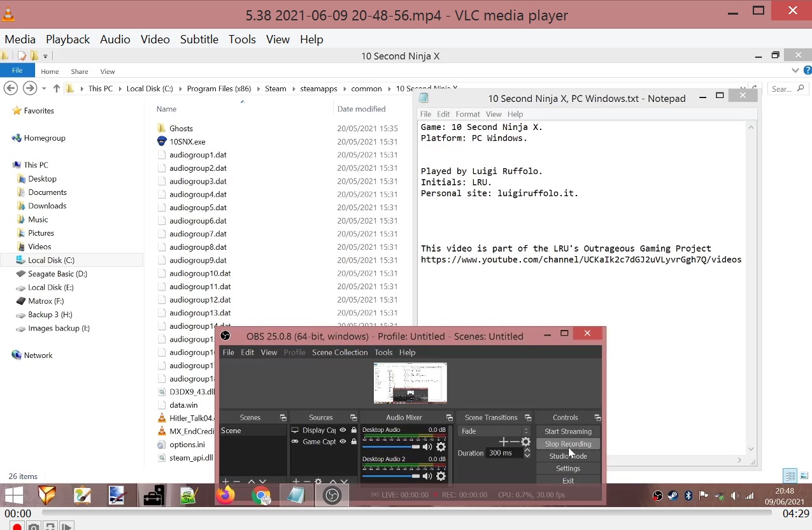812x530 pixels.
Task: Open Chrome from the taskbar
Action: 260,495
